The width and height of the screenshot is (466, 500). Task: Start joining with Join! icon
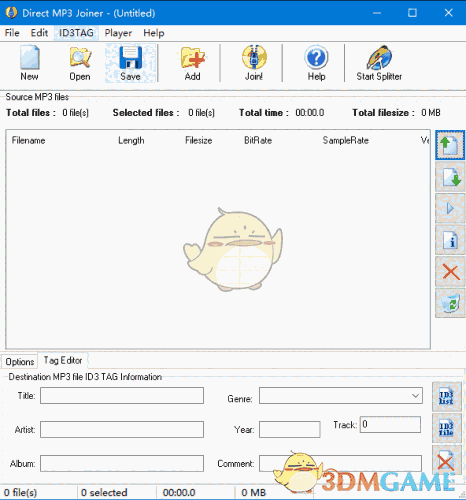click(254, 63)
